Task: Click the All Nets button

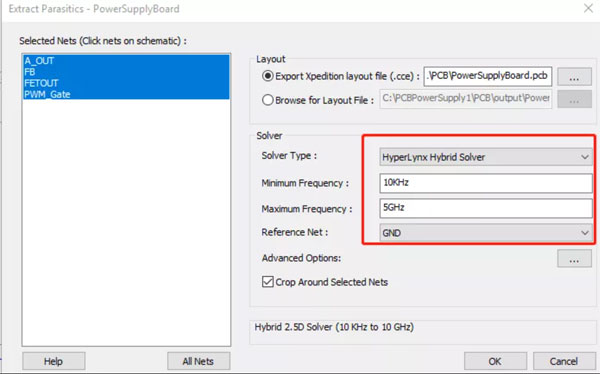Action: coord(199,361)
